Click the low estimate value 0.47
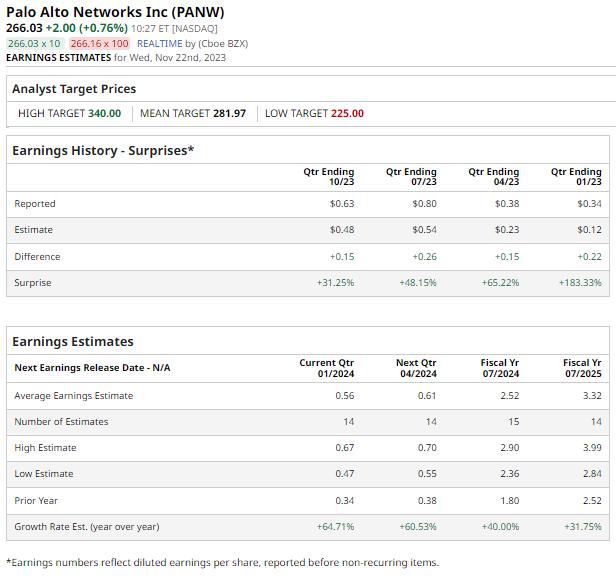The image size is (616, 578). (x=345, y=474)
